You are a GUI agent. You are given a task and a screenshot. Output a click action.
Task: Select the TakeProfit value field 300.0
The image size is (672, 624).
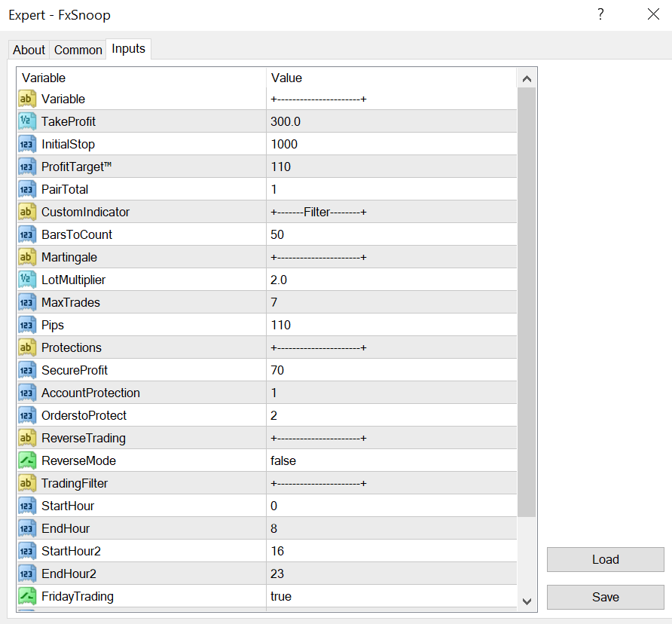pyautogui.click(x=286, y=121)
